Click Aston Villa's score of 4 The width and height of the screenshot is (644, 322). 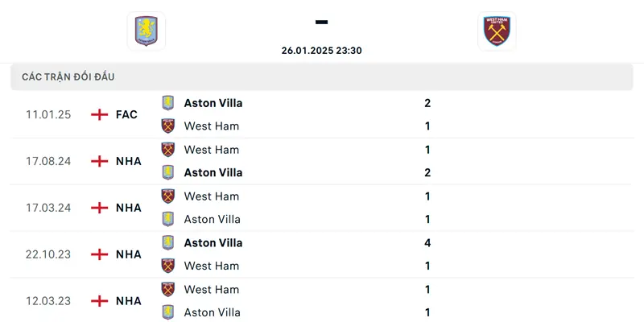point(427,243)
